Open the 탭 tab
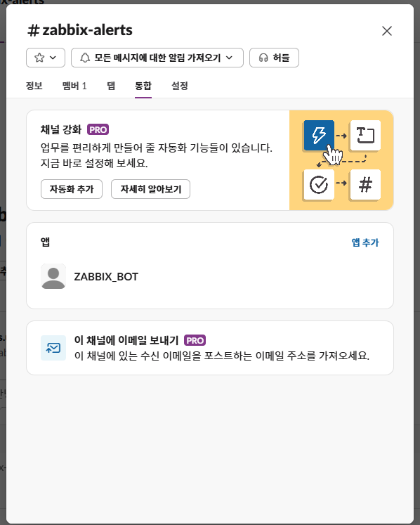 click(111, 86)
